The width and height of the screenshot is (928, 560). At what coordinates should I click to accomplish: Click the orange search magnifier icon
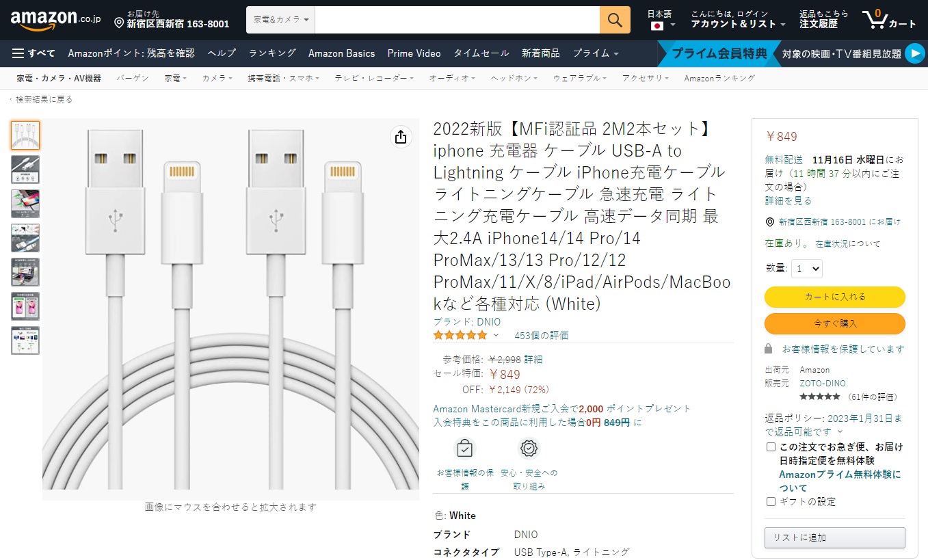point(613,20)
